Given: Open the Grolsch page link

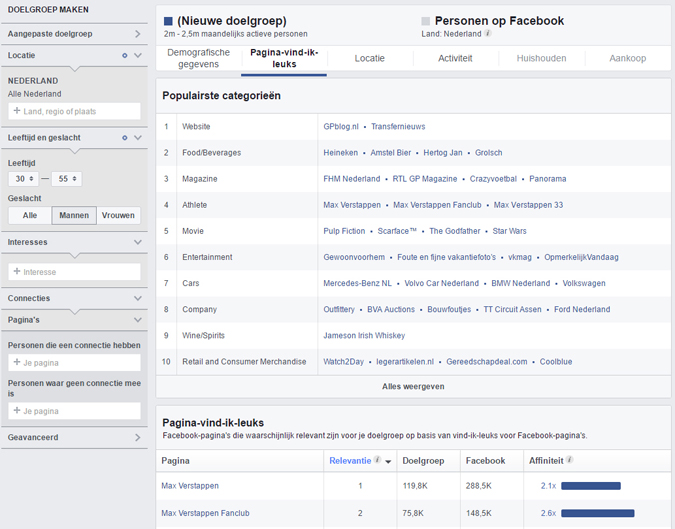Looking at the screenshot, I should 489,153.
